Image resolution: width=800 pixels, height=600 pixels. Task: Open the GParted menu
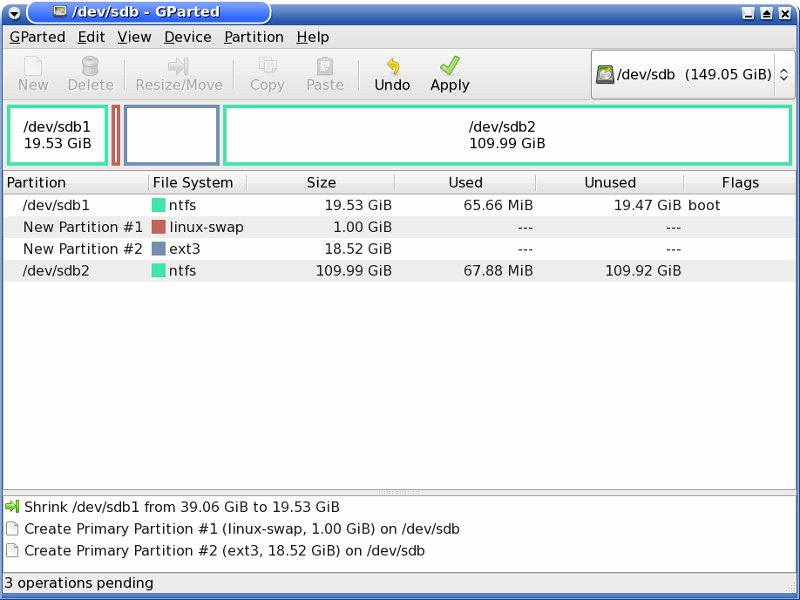(x=37, y=37)
